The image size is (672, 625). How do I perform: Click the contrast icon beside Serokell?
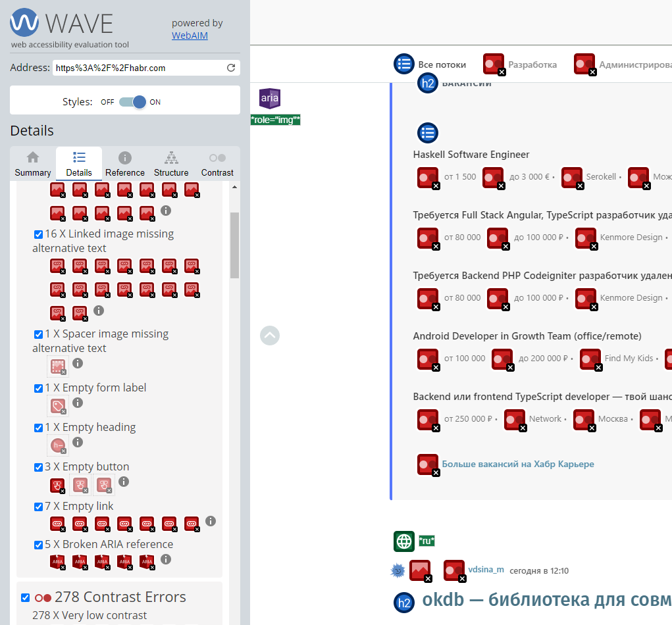pos(573,178)
